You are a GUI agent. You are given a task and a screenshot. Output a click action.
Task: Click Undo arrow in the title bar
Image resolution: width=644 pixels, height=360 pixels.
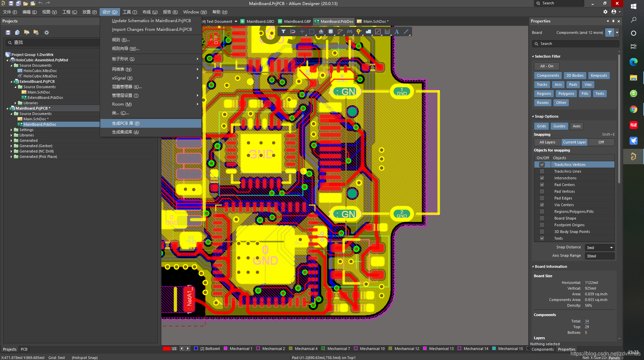click(41, 3)
